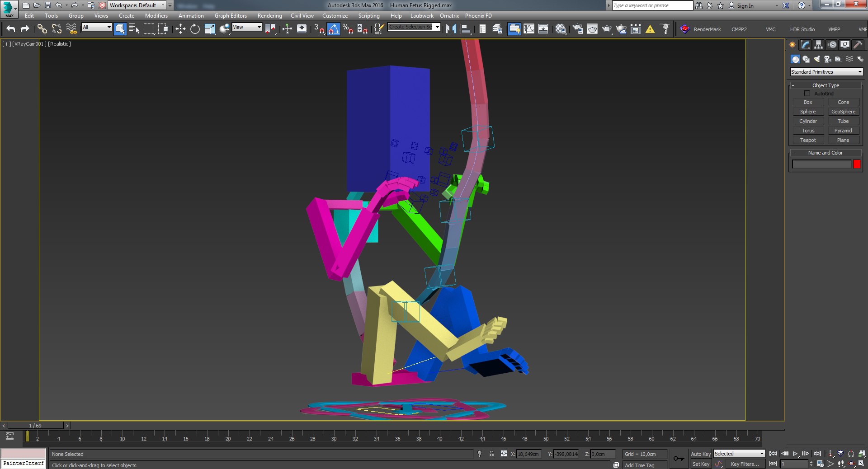
Task: Click the time slider showing 1 / 69
Action: 35,426
